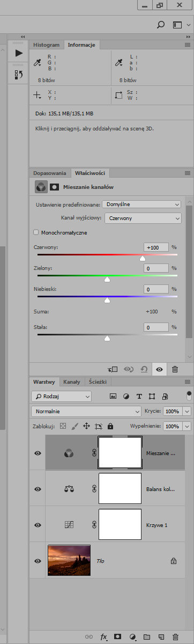This screenshot has width=194, height=644.
Task: Enable the Monochromatyczne checkbox
Action: (36, 232)
